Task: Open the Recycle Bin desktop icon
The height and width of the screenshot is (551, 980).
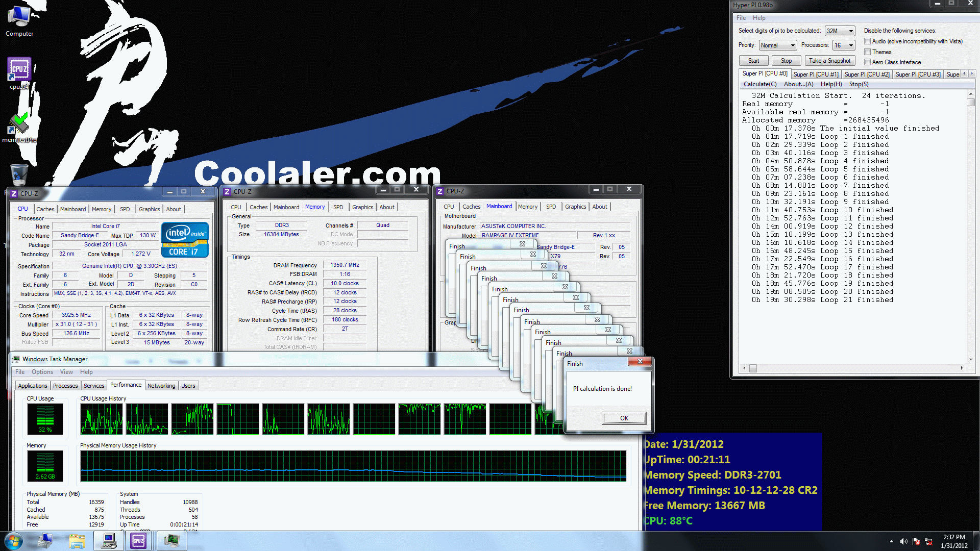Action: tap(19, 174)
